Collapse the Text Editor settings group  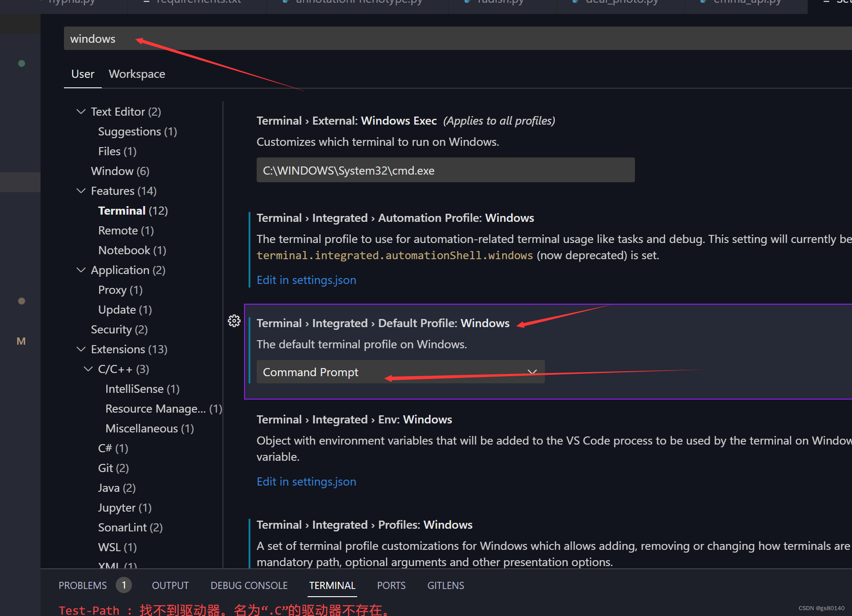pyautogui.click(x=81, y=111)
